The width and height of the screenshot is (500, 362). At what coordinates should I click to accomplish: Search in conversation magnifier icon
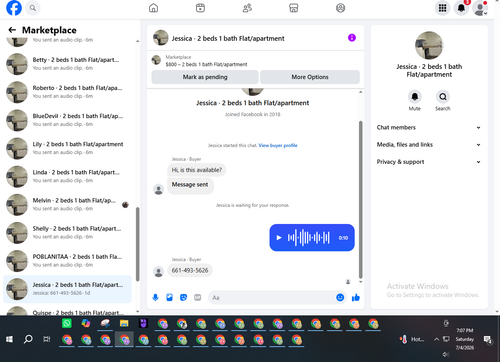(x=443, y=97)
